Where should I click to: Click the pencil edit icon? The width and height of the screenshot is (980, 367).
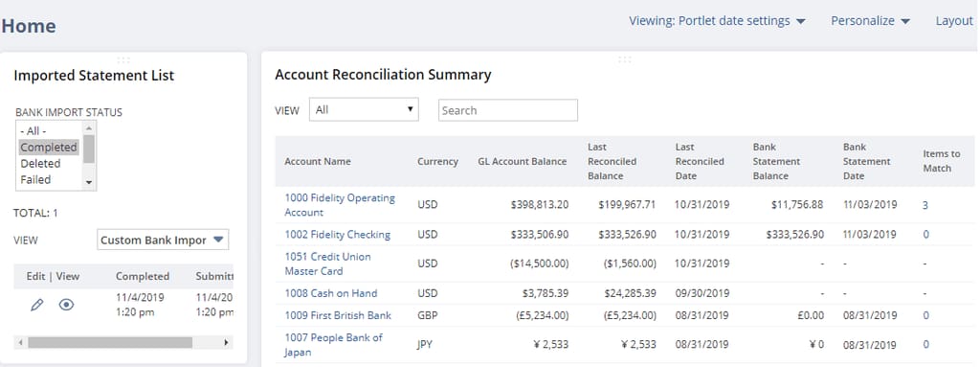37,305
